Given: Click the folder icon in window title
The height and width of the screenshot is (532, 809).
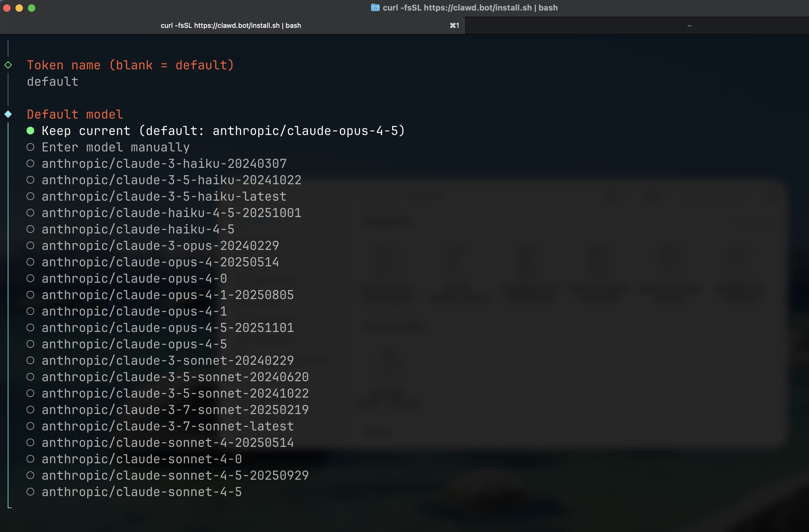Looking at the screenshot, I should coord(375,7).
